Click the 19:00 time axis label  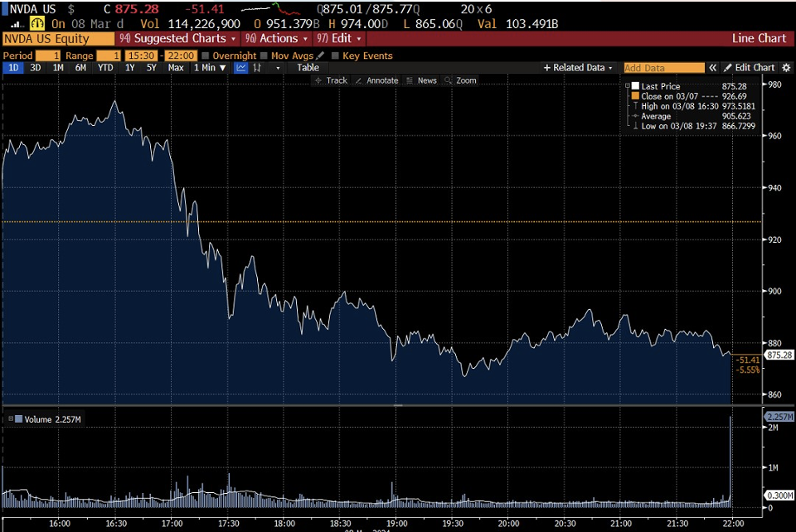(x=396, y=524)
